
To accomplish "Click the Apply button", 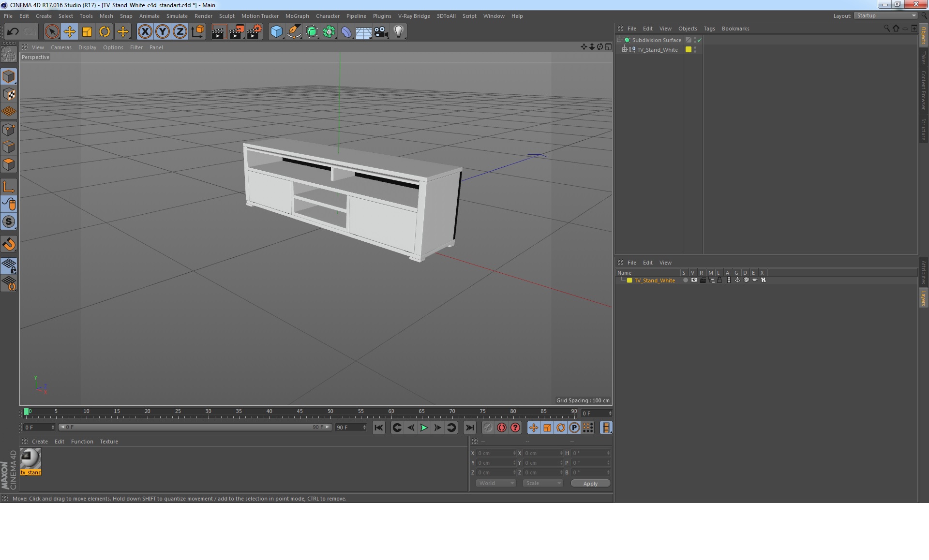I will (590, 484).
